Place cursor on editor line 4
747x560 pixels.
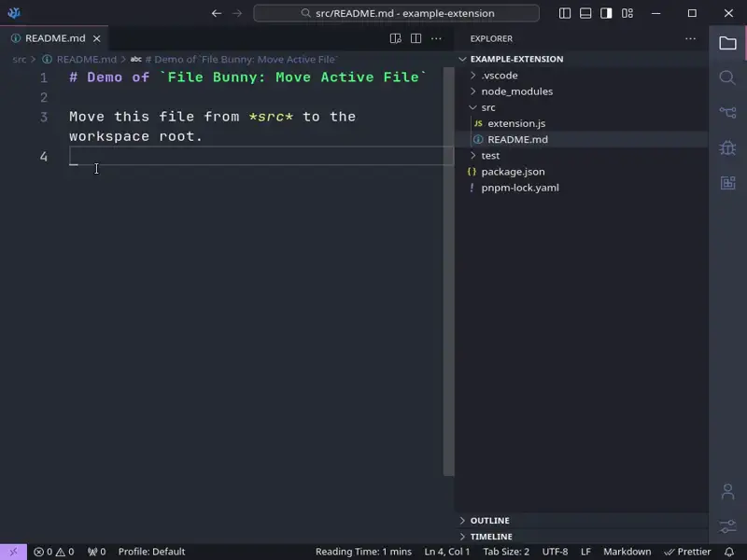tap(261, 156)
